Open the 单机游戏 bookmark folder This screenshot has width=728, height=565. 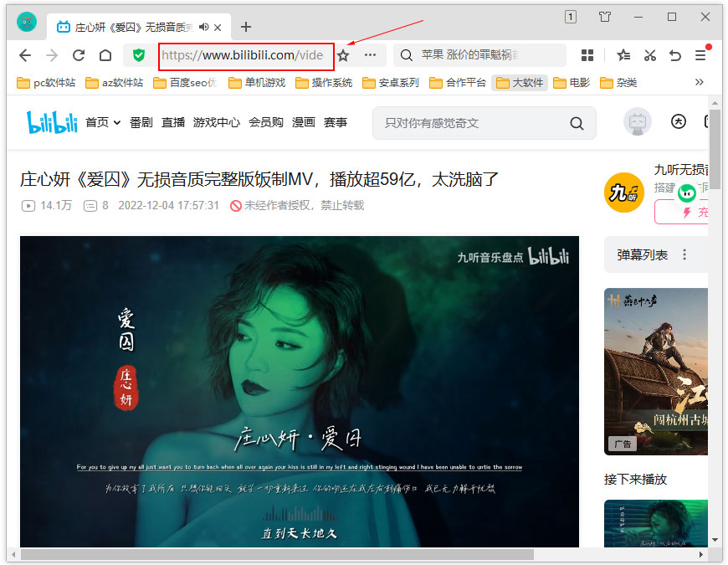click(257, 83)
